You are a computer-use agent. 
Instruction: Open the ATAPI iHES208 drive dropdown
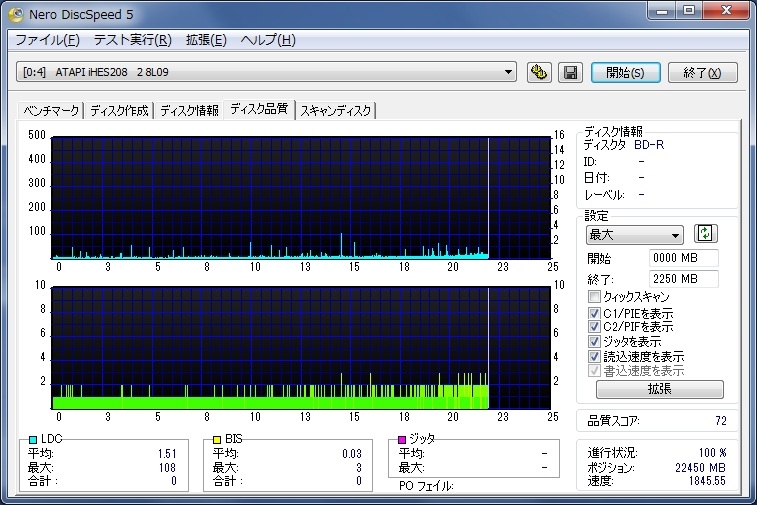click(x=509, y=72)
